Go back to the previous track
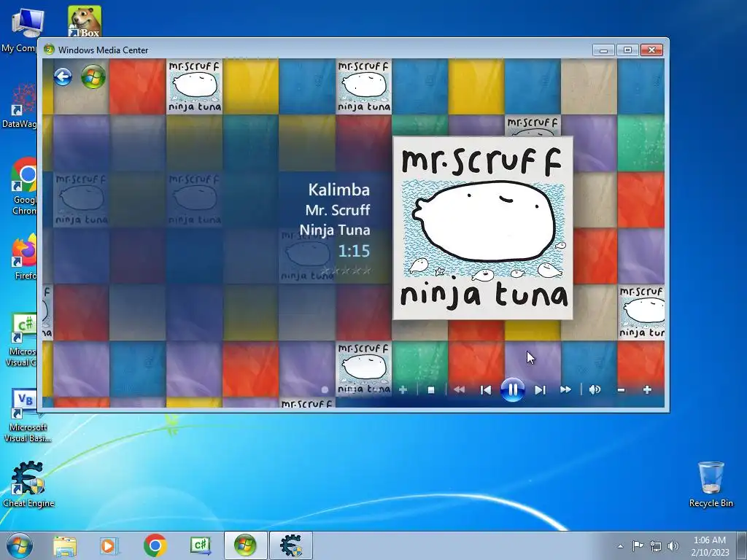 [485, 390]
